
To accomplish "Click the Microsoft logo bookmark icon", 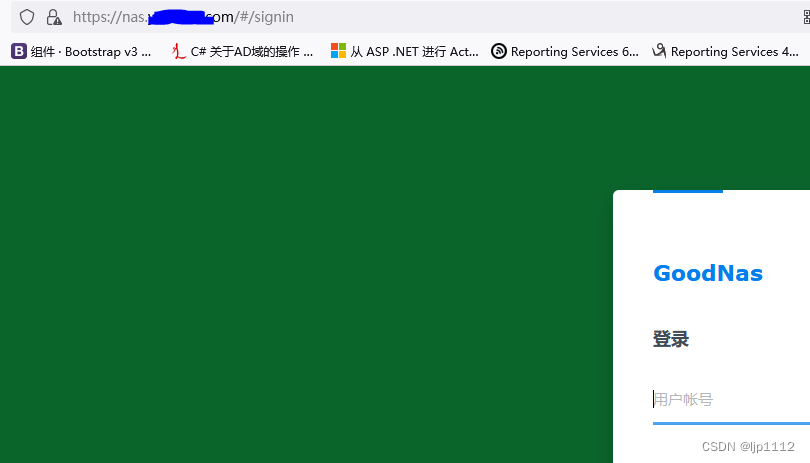I will pyautogui.click(x=338, y=51).
